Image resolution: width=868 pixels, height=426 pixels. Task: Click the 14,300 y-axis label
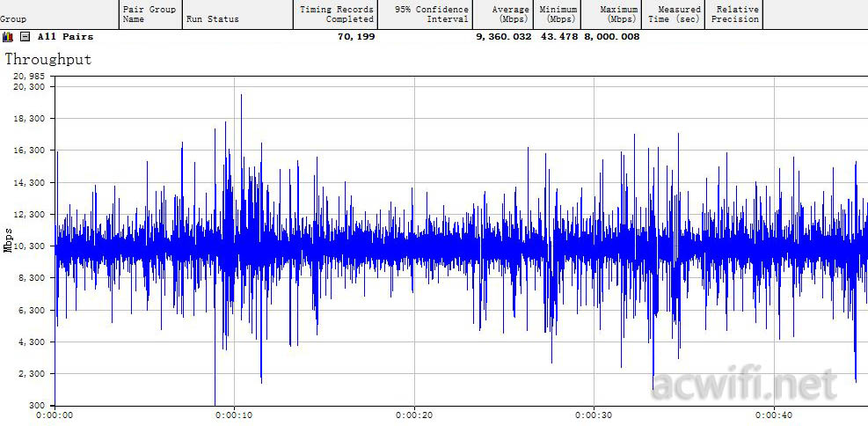tap(31, 182)
